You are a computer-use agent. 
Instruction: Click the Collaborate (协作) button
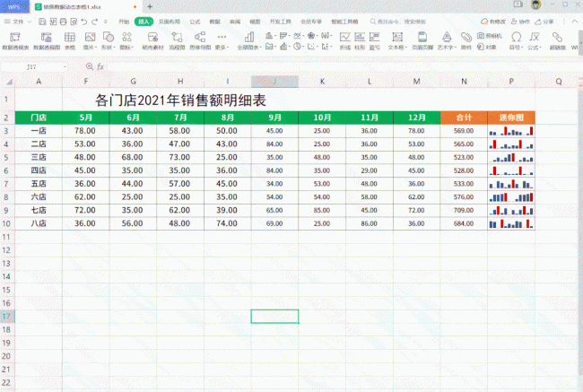(520, 22)
